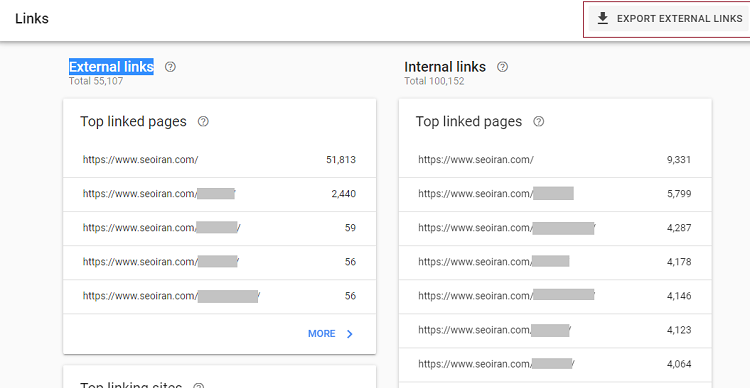The image size is (750, 388).
Task: Click the highlighted External links heading
Action: click(x=111, y=67)
